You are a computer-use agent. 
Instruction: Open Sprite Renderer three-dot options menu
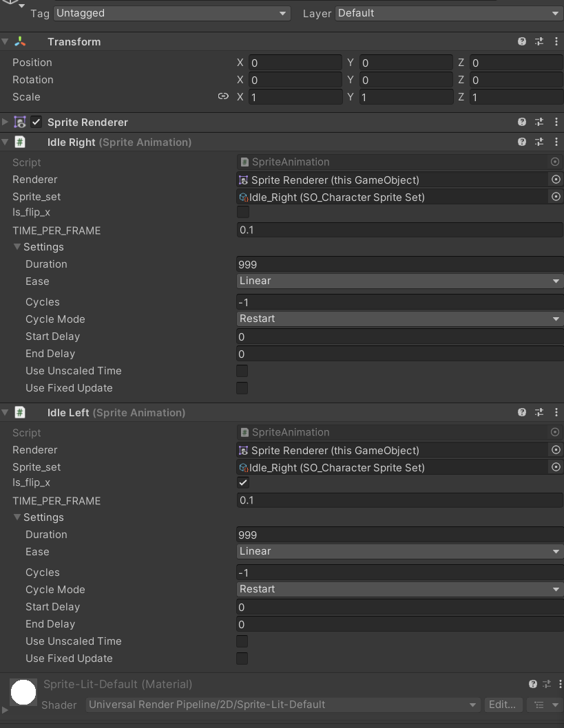point(556,122)
